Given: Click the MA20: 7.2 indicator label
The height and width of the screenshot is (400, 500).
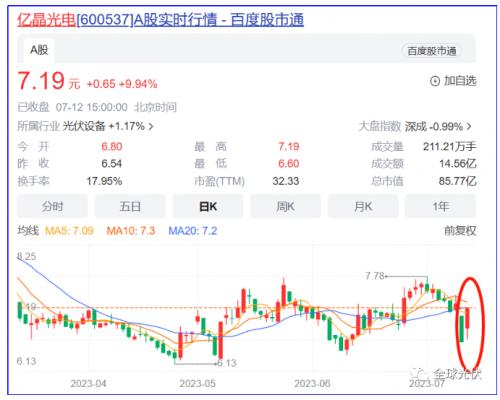Looking at the screenshot, I should 193,231.
